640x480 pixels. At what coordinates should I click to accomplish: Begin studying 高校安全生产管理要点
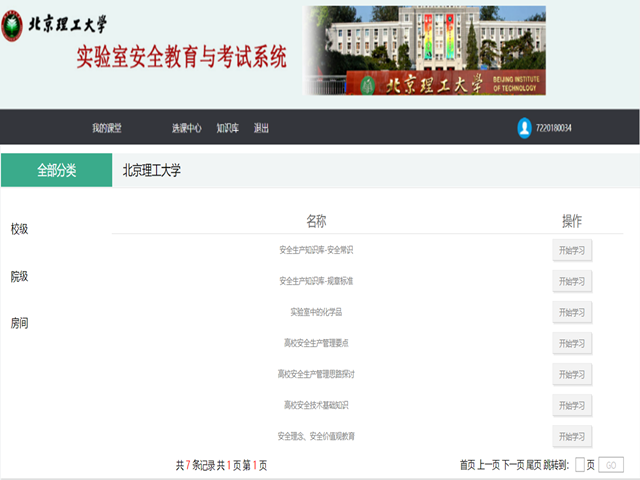[x=572, y=343]
